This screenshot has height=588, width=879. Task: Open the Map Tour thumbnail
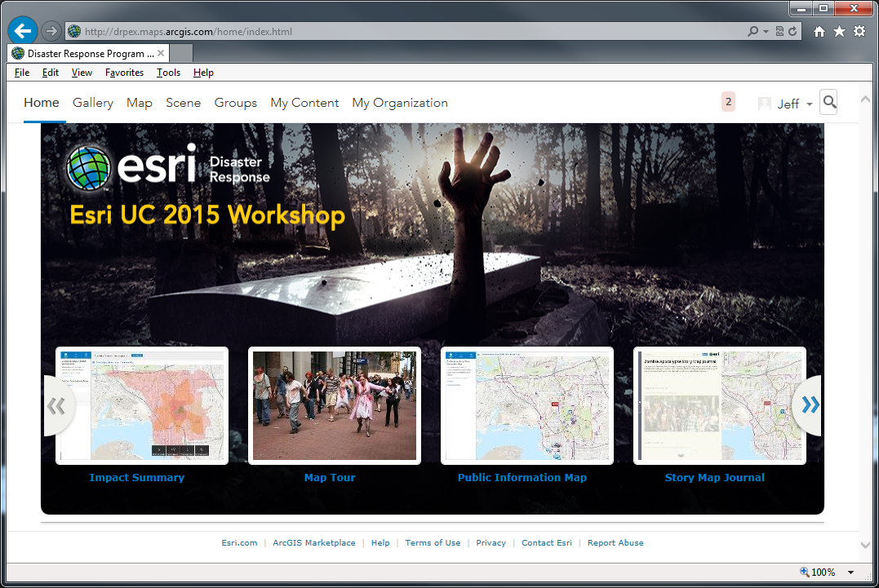point(335,405)
